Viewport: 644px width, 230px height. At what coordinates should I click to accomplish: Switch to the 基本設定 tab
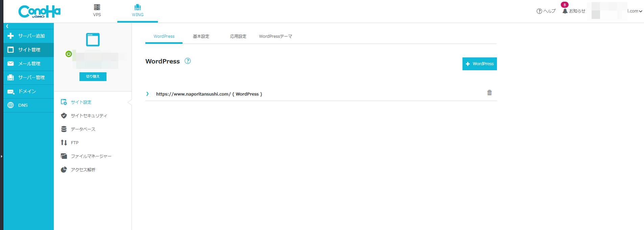point(201,36)
